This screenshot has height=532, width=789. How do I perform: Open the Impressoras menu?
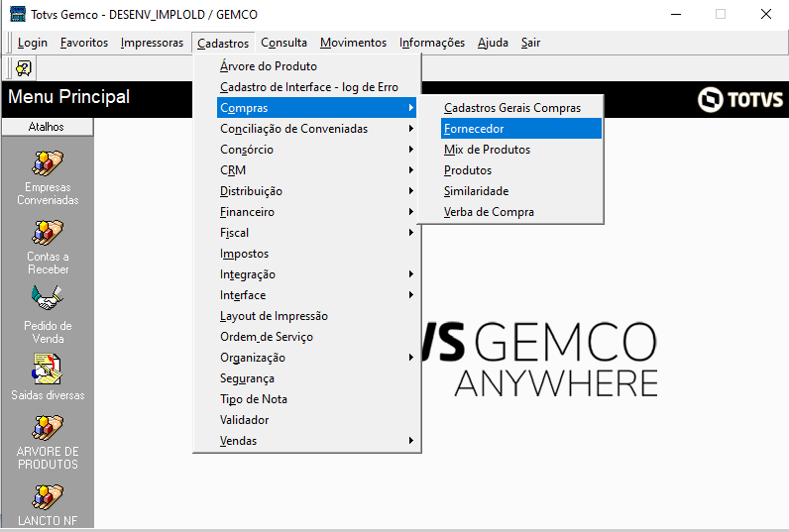click(152, 43)
